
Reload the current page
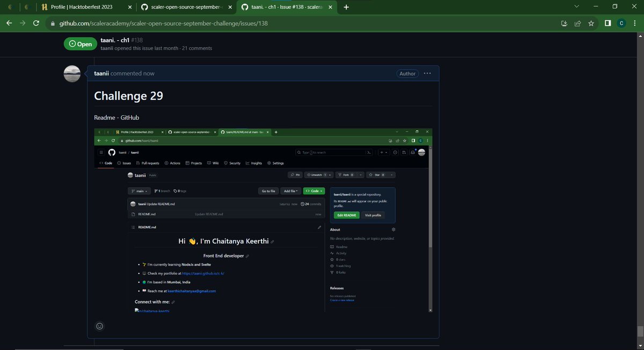pos(36,24)
